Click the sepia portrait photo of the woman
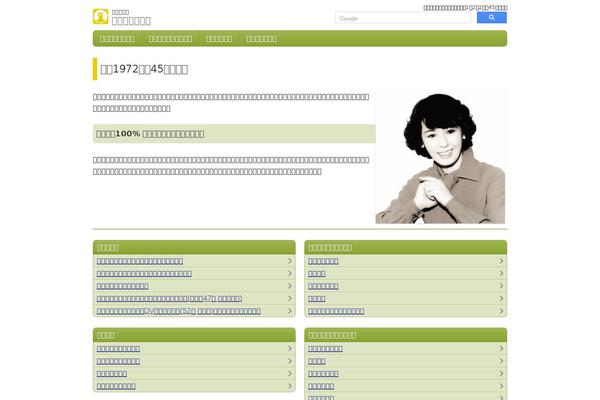Screen dimensions: 600x400 [x=440, y=158]
